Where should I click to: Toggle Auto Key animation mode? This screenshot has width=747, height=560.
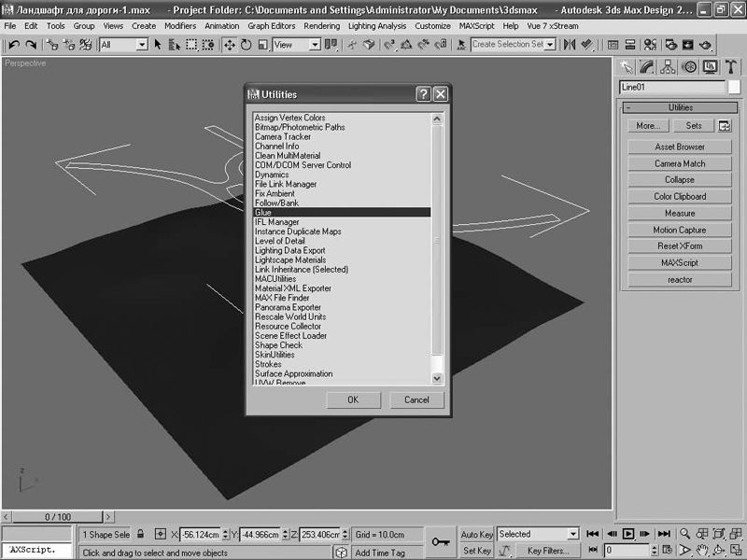(x=476, y=535)
